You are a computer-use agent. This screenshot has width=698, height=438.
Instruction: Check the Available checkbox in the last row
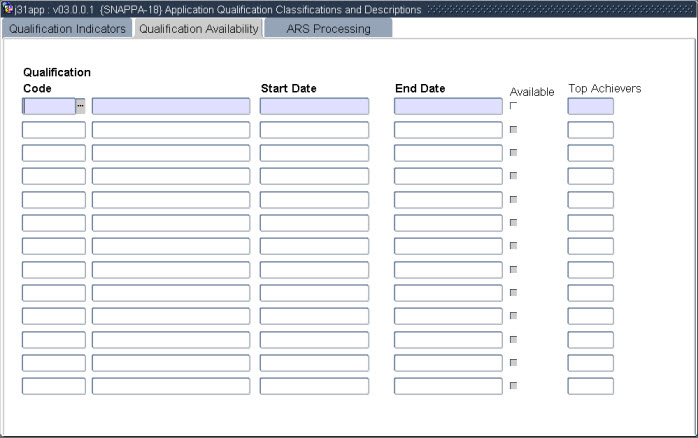click(514, 386)
